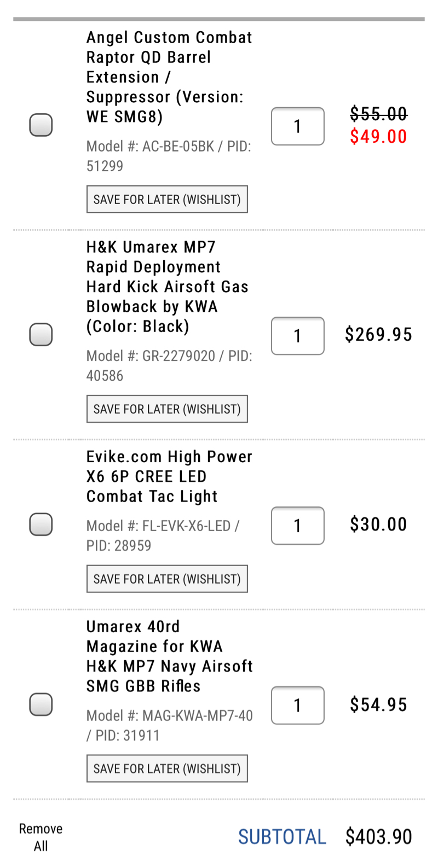Edit quantity for Angel Custom Barrel Extension

coord(298,126)
